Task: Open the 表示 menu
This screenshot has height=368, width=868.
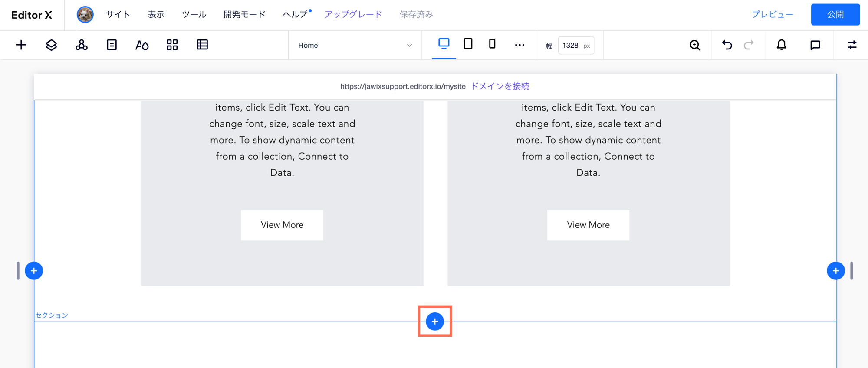Action: (156, 15)
